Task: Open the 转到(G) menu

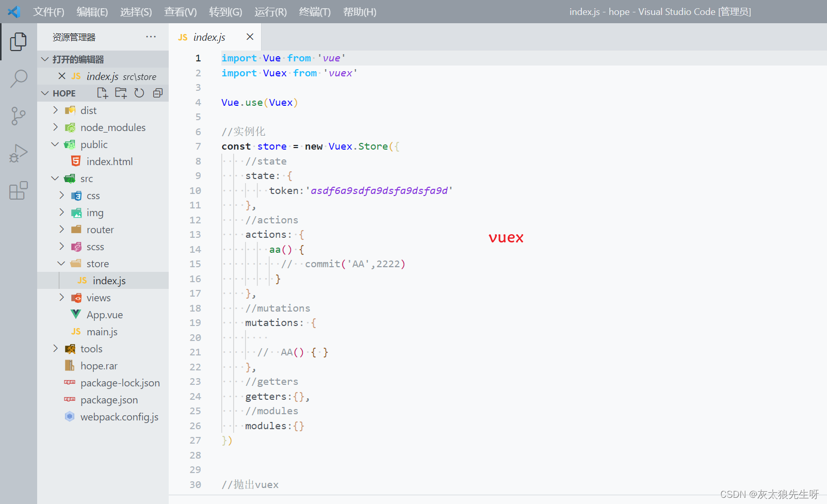Action: pos(225,12)
